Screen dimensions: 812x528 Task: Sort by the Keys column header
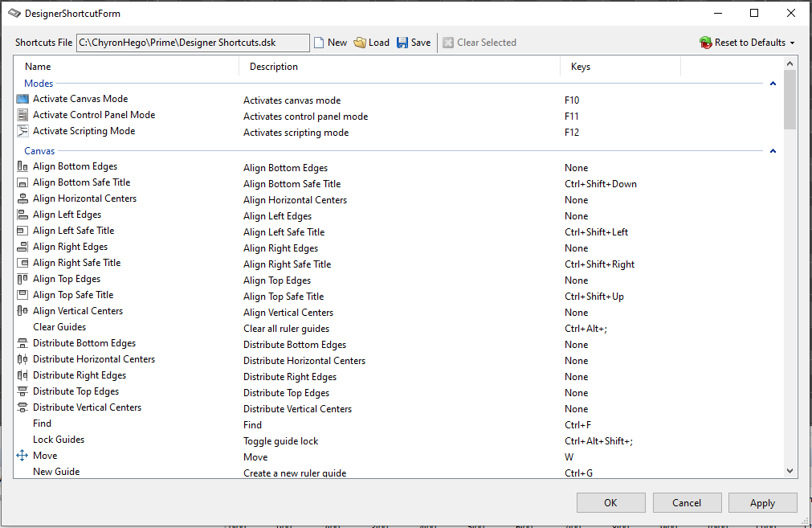coord(620,67)
